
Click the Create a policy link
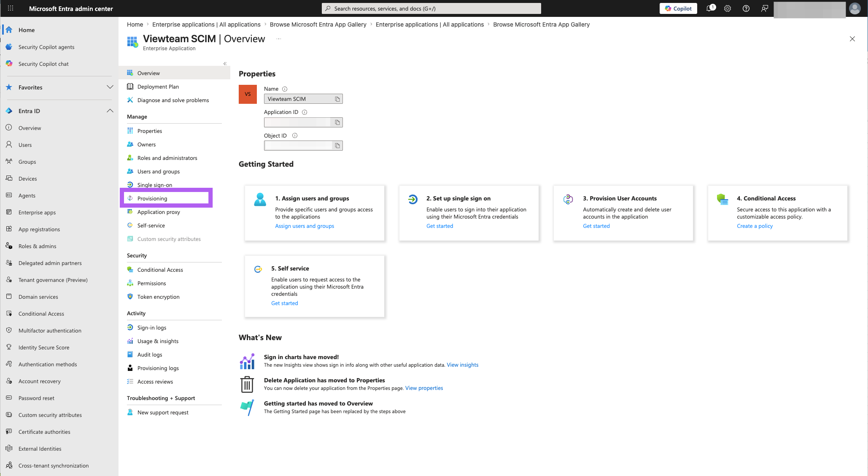click(x=755, y=226)
